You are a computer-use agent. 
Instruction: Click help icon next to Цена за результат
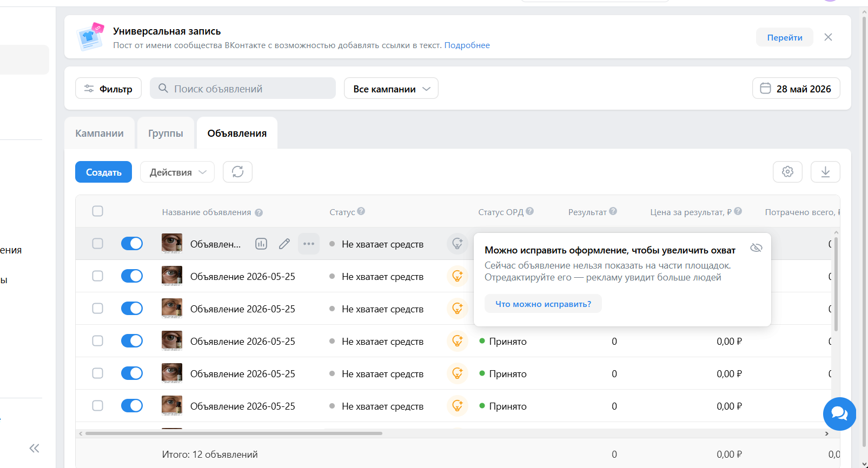[x=738, y=211]
